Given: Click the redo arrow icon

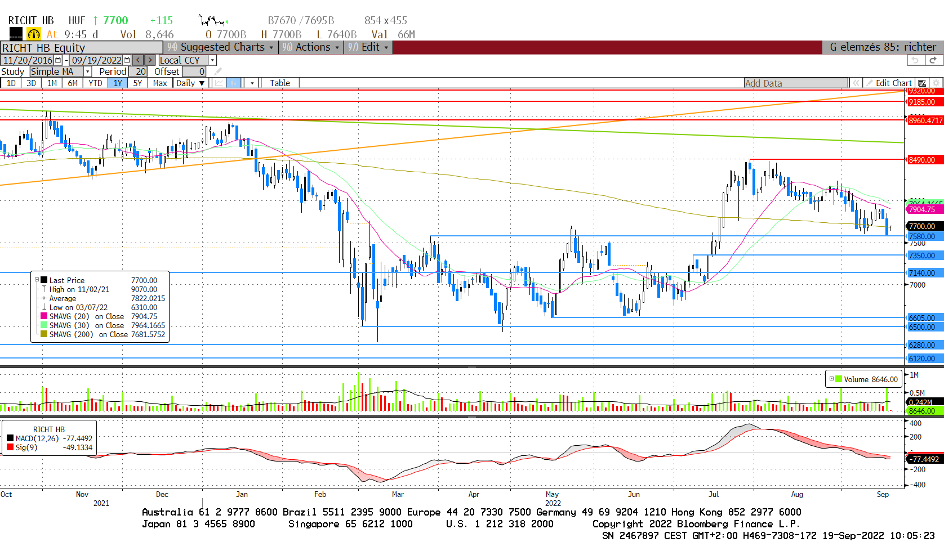Looking at the screenshot, I should pyautogui.click(x=933, y=60).
